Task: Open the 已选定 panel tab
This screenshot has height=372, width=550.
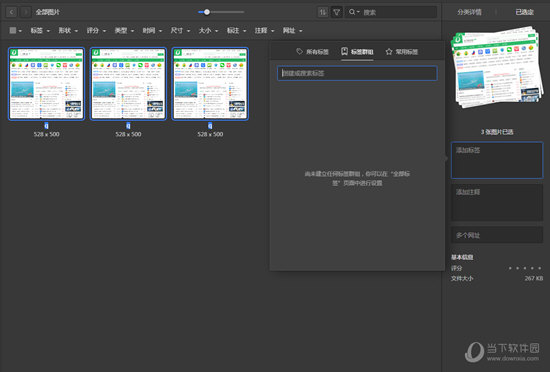Action: click(x=524, y=12)
